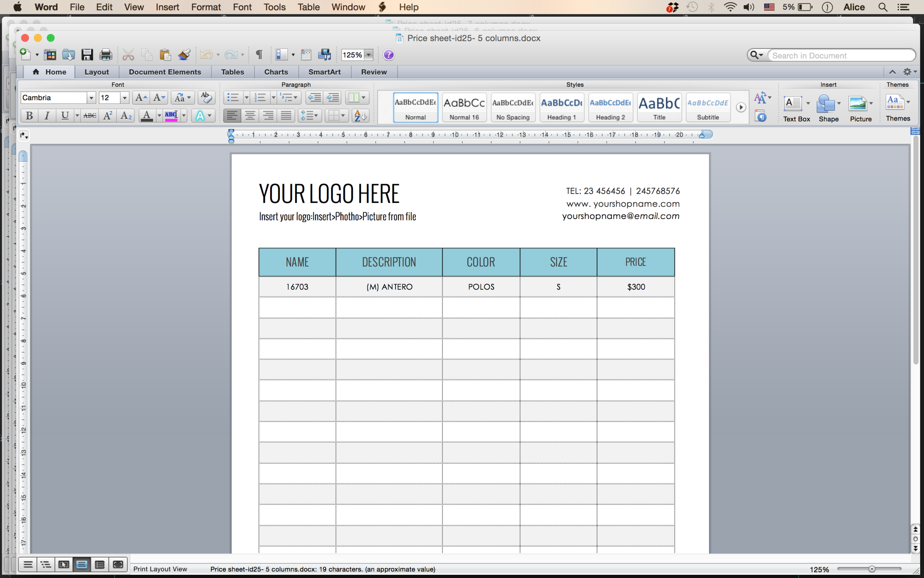This screenshot has width=924, height=578.
Task: Click the Paste clipboard icon
Action: tap(165, 55)
